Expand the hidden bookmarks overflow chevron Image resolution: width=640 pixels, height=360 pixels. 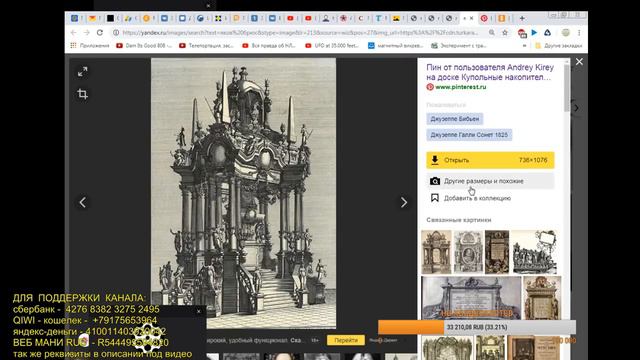tap(524, 46)
